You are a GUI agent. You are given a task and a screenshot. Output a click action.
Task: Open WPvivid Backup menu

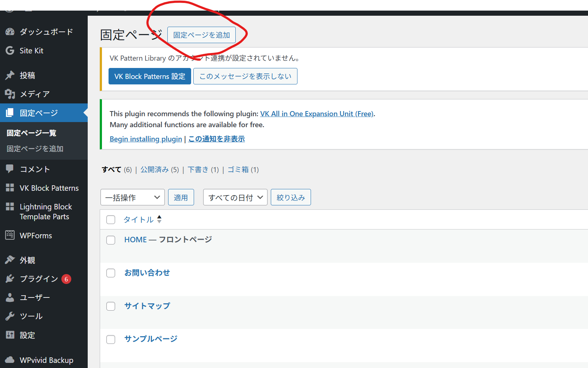44,360
